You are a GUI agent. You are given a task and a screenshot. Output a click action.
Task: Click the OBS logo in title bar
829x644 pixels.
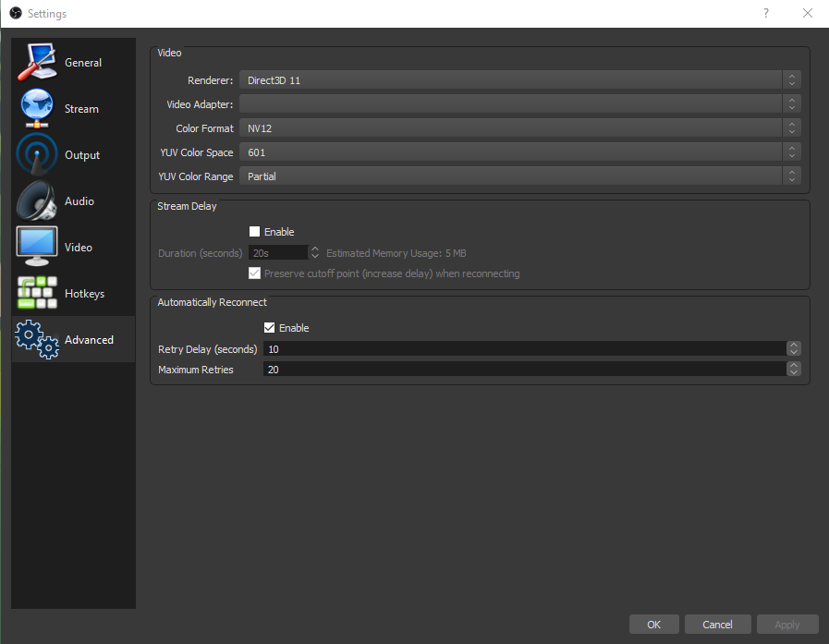pos(16,13)
